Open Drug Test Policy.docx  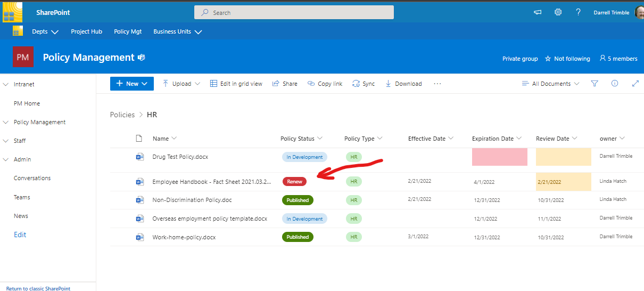coord(181,157)
